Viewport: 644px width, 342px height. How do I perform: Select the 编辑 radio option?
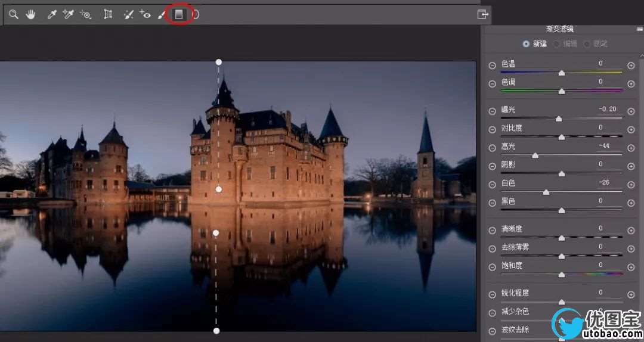(557, 43)
